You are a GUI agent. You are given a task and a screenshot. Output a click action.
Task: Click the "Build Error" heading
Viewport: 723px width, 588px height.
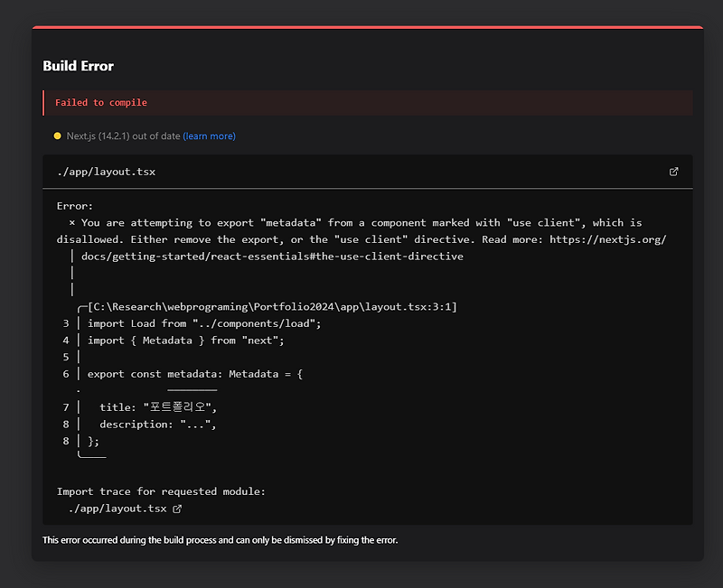[x=78, y=66]
